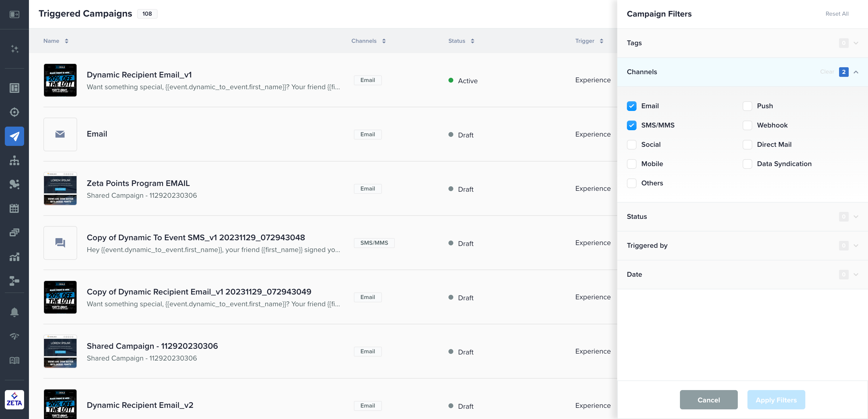The image size is (868, 419).
Task: Open the hierarchy org-chart sidebar icon
Action: click(x=14, y=160)
